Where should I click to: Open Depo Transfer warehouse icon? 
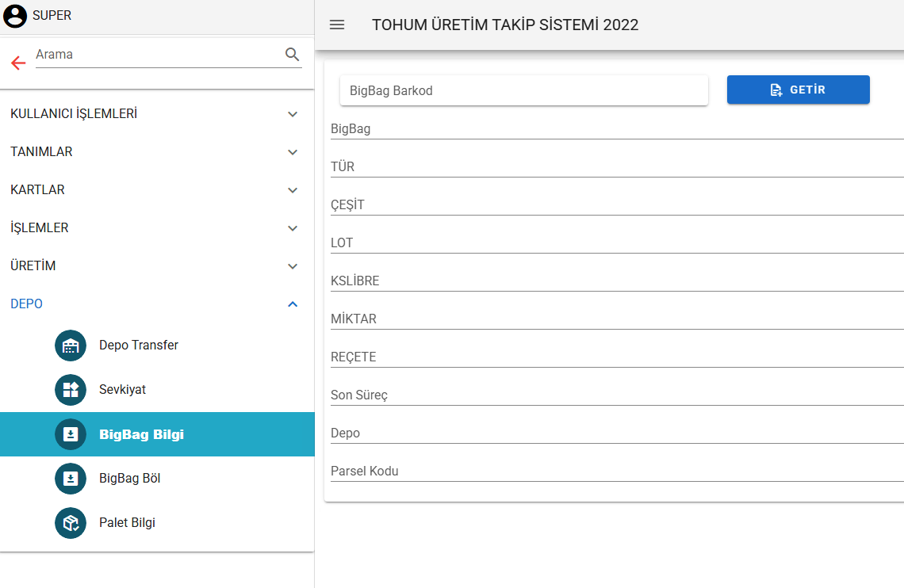[x=71, y=346]
